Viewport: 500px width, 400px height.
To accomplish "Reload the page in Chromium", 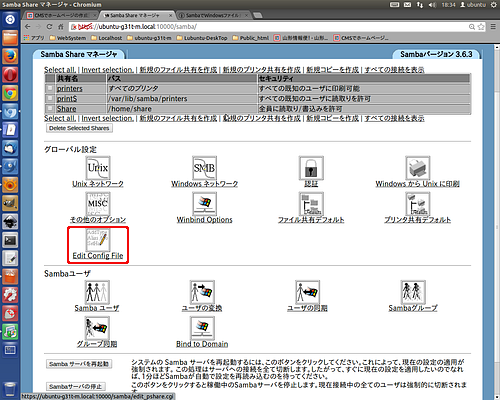I will coord(49,27).
